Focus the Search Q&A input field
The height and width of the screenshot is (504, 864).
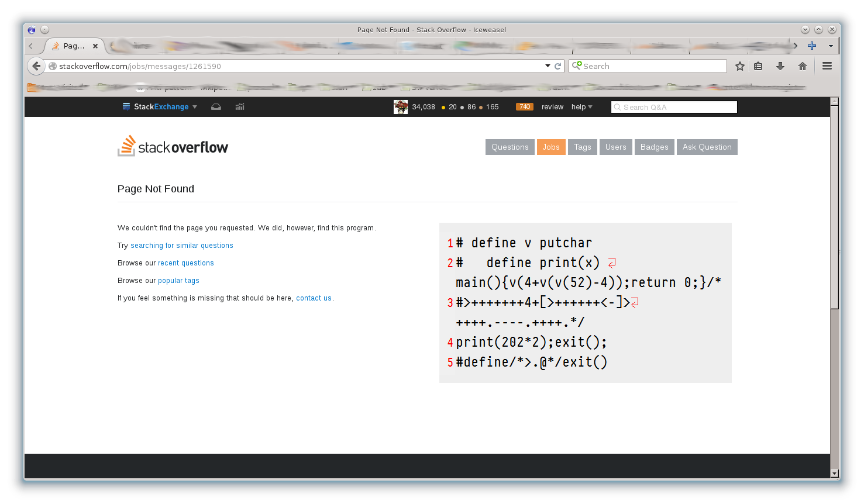click(674, 107)
